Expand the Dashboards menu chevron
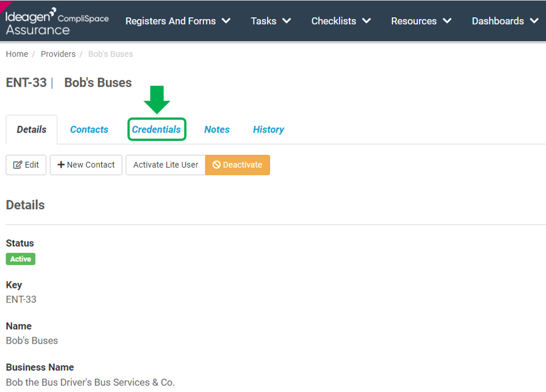 point(534,21)
